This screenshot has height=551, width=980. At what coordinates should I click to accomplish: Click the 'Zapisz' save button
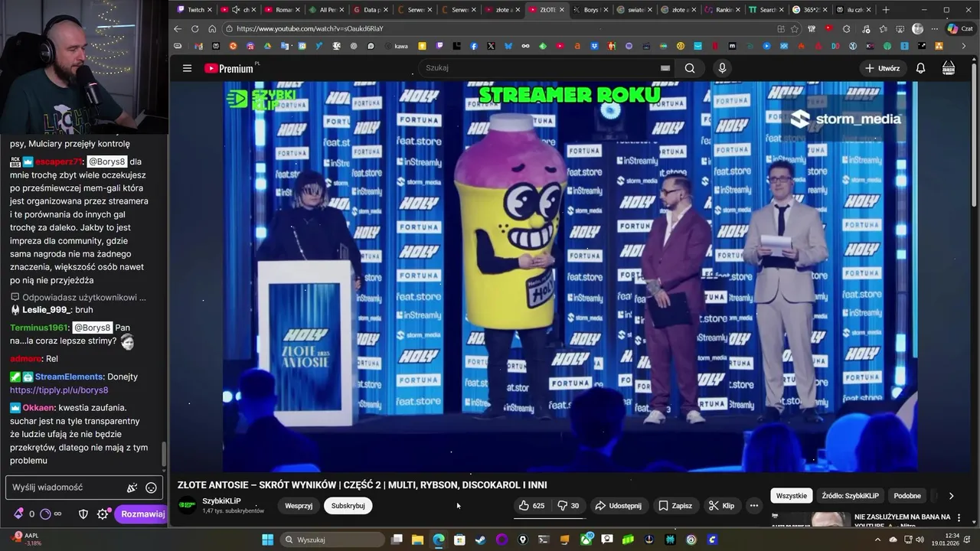click(675, 506)
